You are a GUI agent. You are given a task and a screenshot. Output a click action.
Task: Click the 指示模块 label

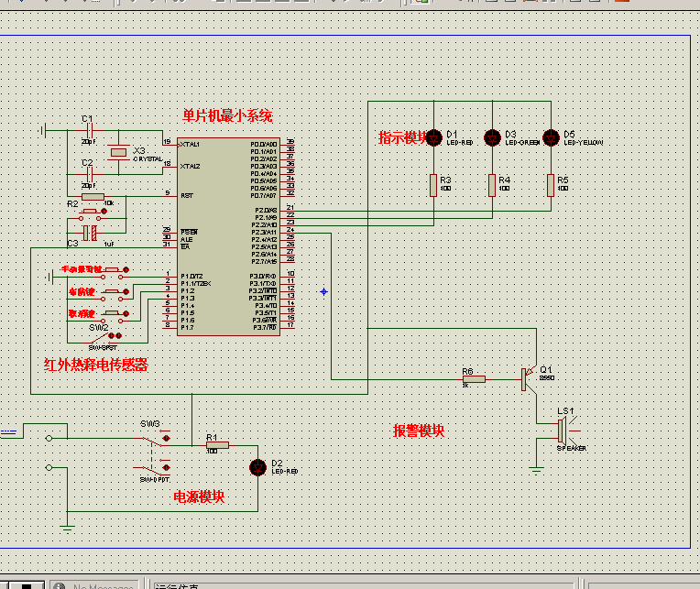402,137
